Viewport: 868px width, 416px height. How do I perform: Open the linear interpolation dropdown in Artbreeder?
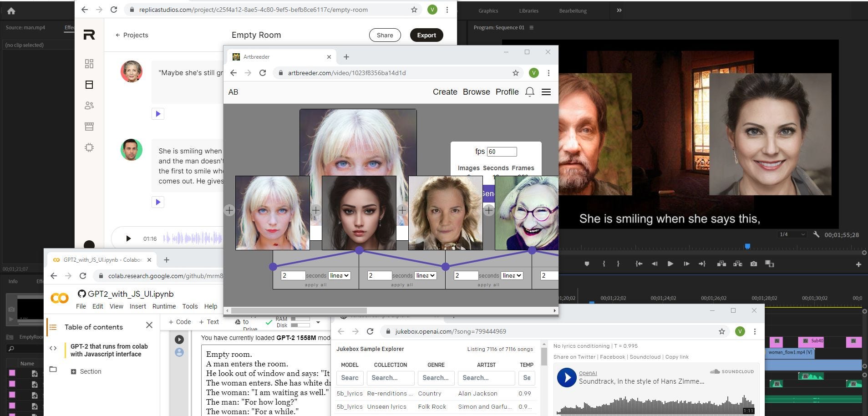pos(339,275)
